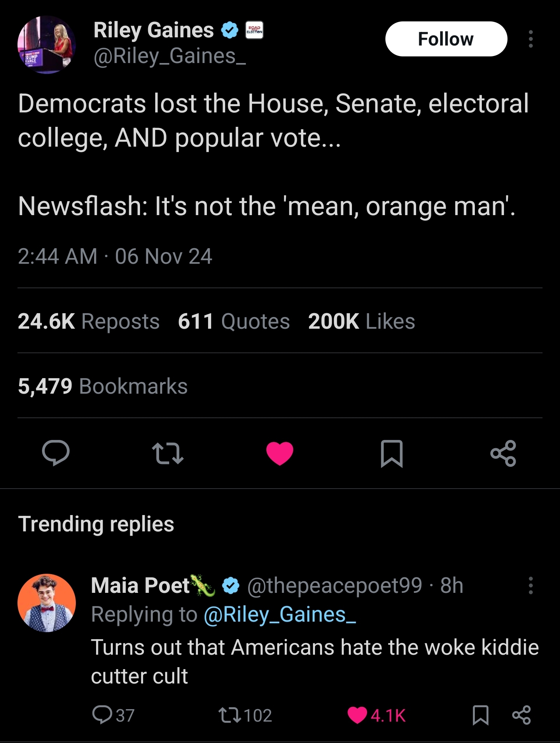Follow Riley Gaines
This screenshot has width=560, height=743.
(446, 39)
